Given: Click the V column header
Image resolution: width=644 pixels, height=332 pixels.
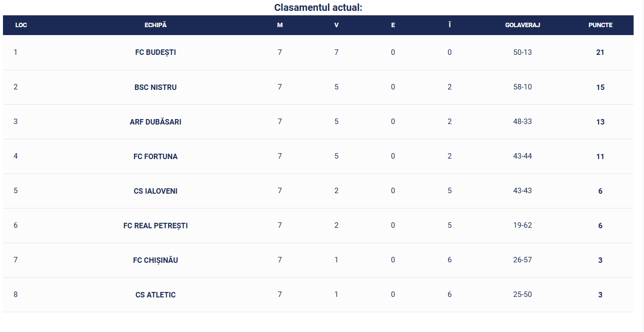Looking at the screenshot, I should tap(336, 25).
